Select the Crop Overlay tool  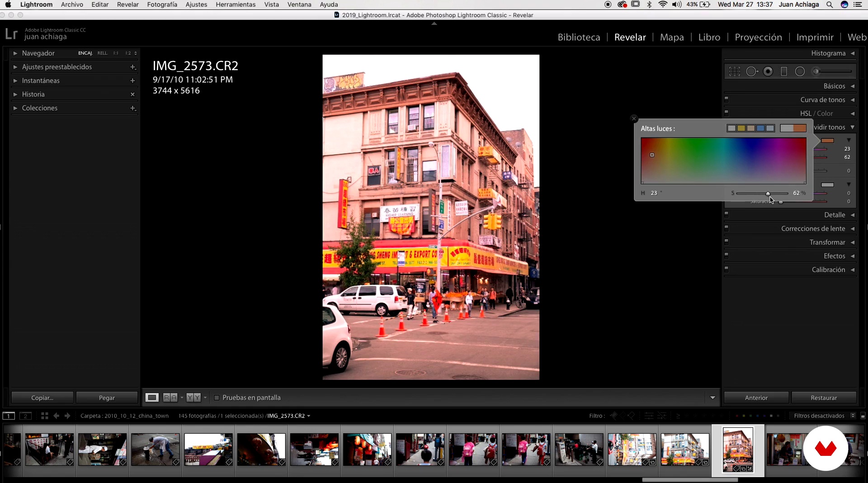click(x=735, y=71)
